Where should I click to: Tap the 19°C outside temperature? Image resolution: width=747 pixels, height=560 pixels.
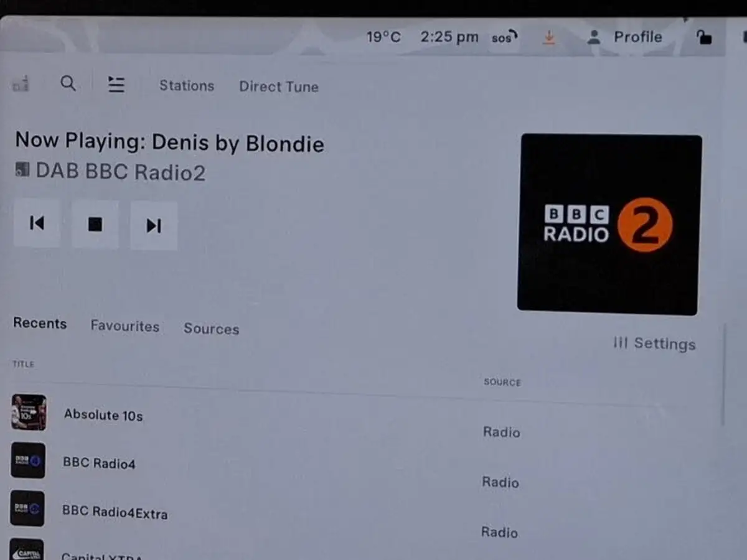[383, 37]
